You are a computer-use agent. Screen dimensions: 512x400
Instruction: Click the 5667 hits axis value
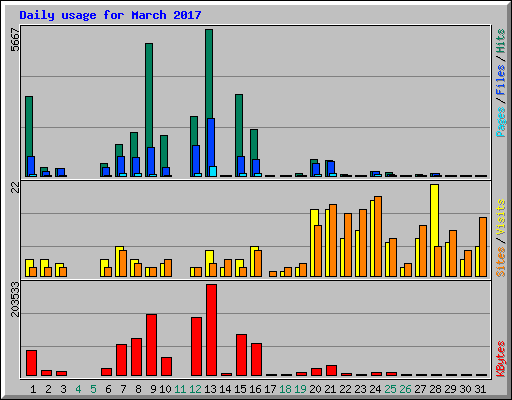coord(15,39)
